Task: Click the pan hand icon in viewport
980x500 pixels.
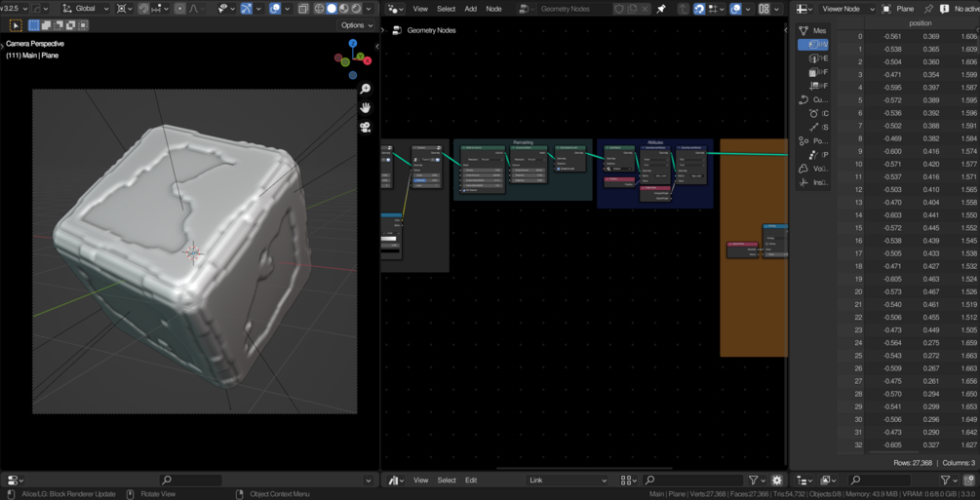Action: (366, 107)
